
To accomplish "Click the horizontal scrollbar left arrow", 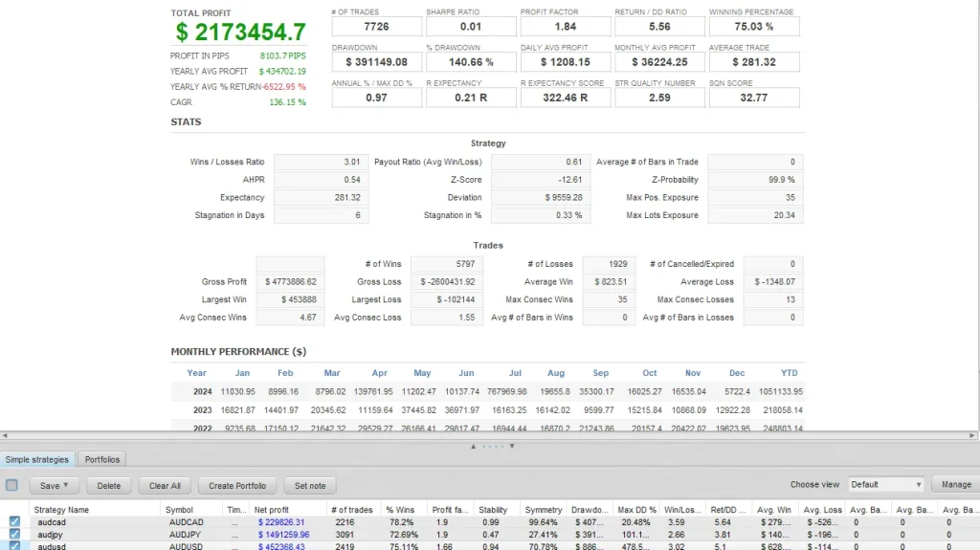I will click(4, 435).
